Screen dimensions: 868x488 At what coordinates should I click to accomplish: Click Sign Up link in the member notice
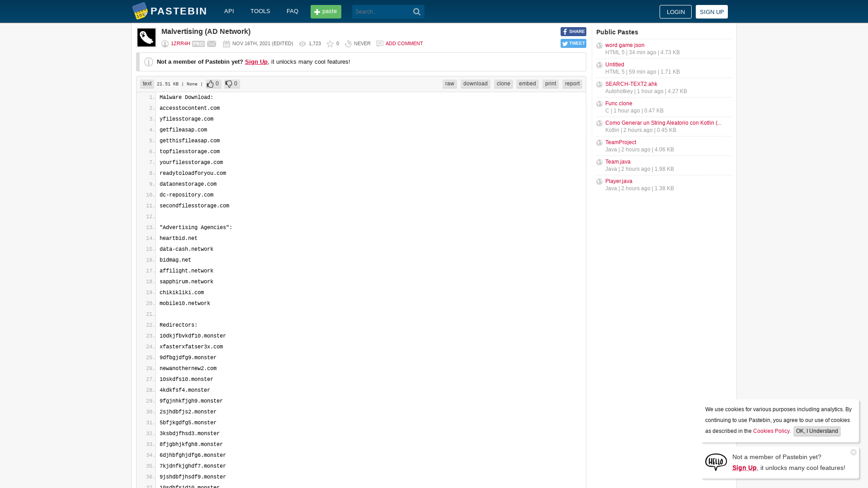click(256, 62)
